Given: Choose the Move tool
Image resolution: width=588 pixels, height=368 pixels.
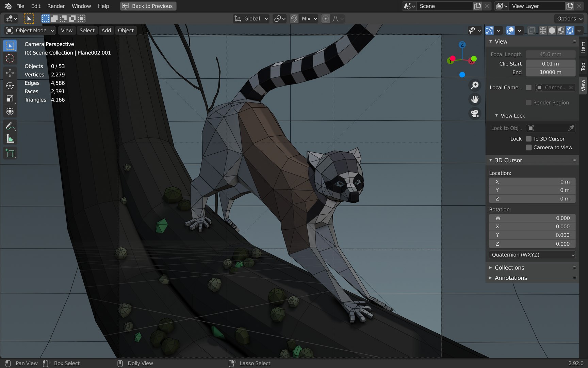Looking at the screenshot, I should 10,73.
